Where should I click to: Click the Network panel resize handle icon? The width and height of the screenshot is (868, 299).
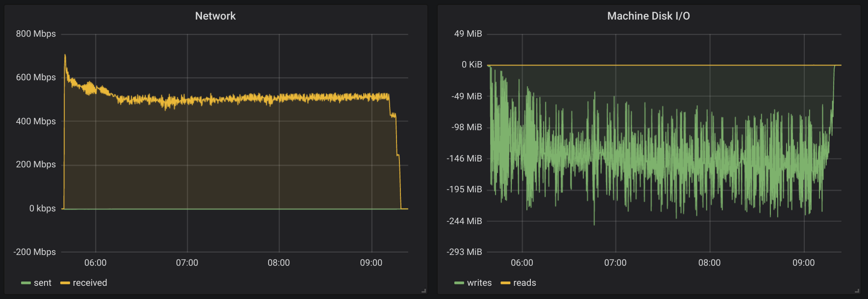[423, 291]
